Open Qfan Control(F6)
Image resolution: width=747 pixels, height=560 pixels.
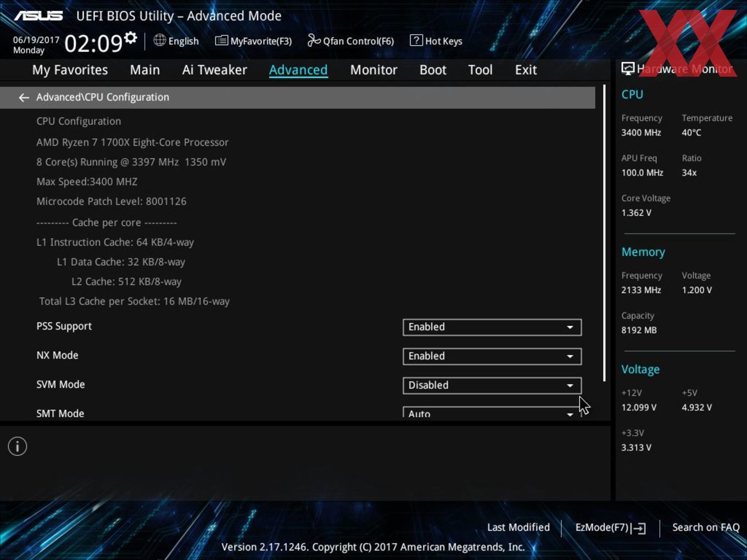[x=350, y=41]
